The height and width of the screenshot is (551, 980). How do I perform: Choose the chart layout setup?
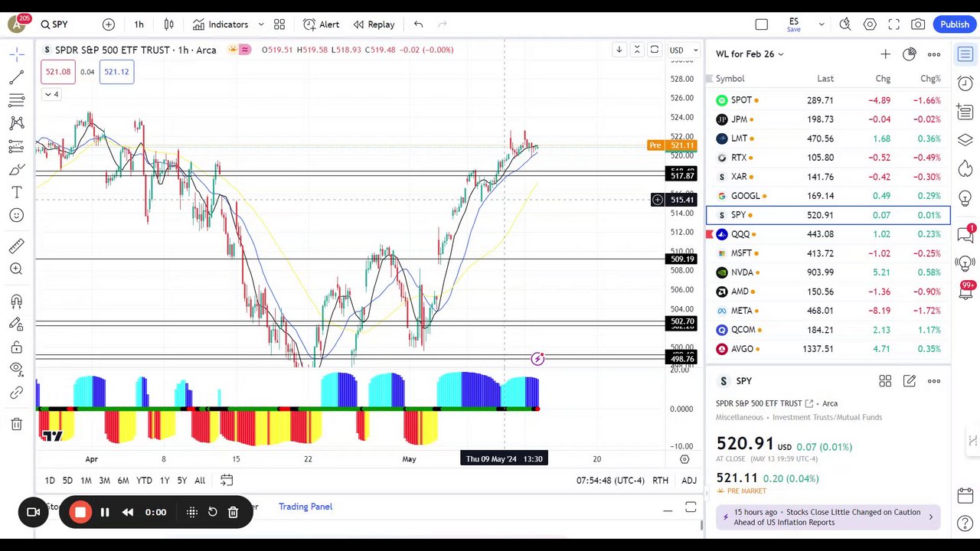(761, 24)
